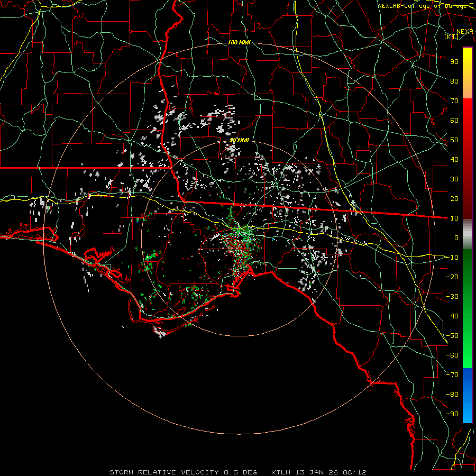476x476 pixels.
Task: Click the "100 NMI" range ring label
Action: tap(239, 42)
